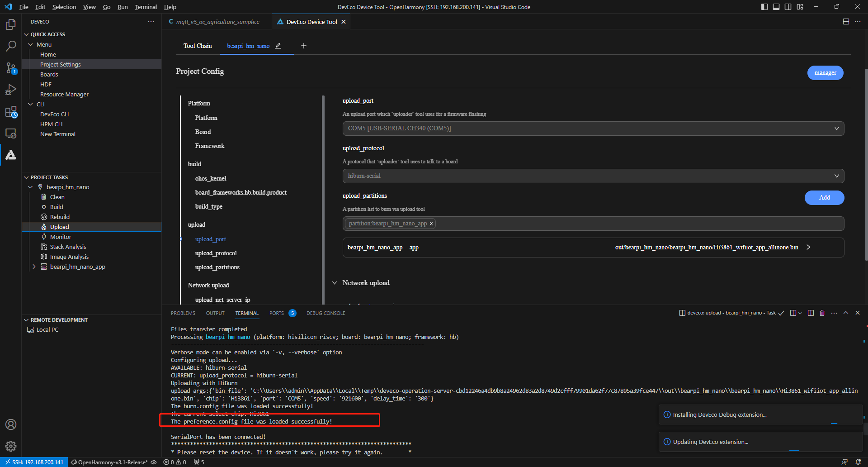This screenshot has width=868, height=467.
Task: Click the sync icon beside OpenHarmony-v3.1-Release
Action: tap(154, 462)
